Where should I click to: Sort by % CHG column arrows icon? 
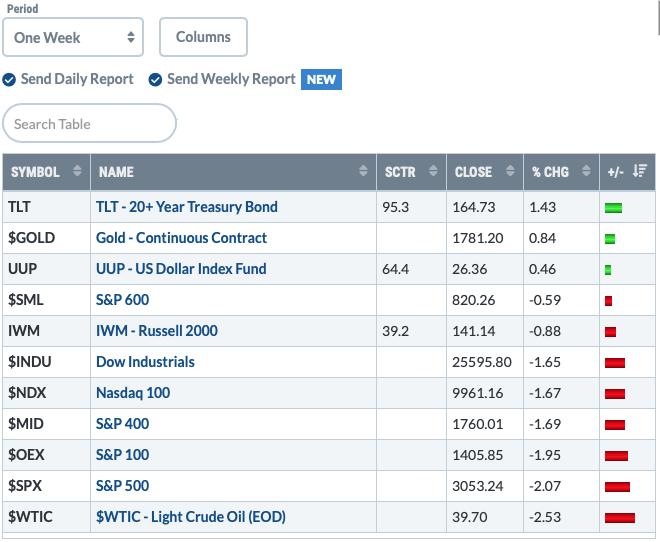click(586, 171)
